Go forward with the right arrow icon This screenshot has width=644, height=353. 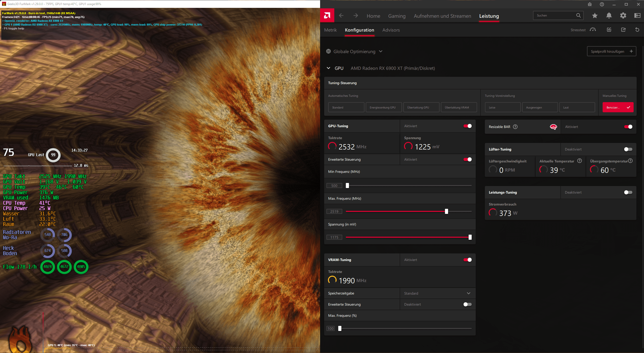point(356,16)
